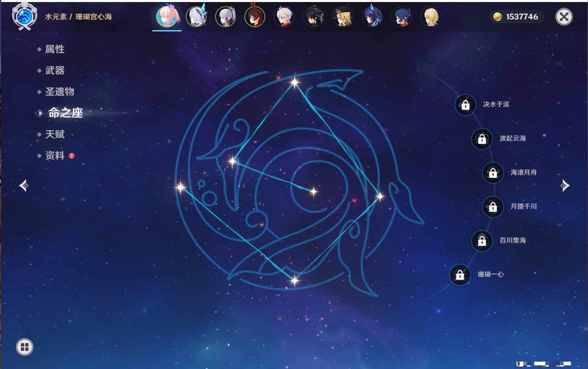Image resolution: width=588 pixels, height=369 pixels.
Task: Open locked constellation 决水于溪 icon
Action: click(465, 105)
